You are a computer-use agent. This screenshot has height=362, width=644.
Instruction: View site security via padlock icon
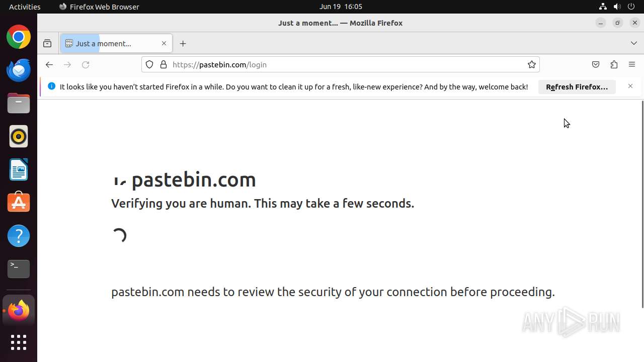click(163, 64)
